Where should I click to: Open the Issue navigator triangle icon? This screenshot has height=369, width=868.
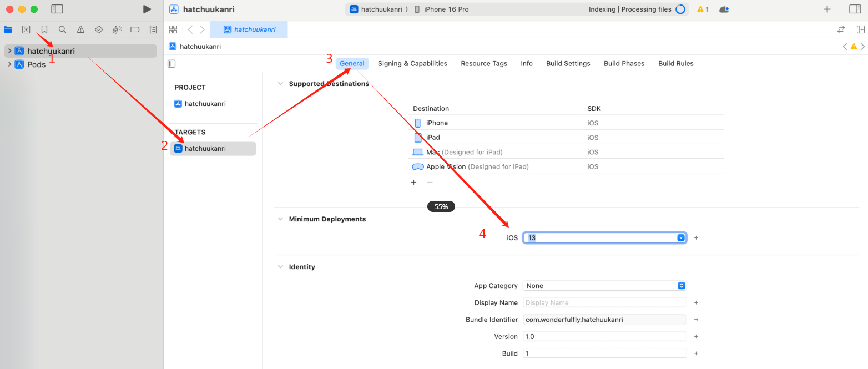pos(80,29)
